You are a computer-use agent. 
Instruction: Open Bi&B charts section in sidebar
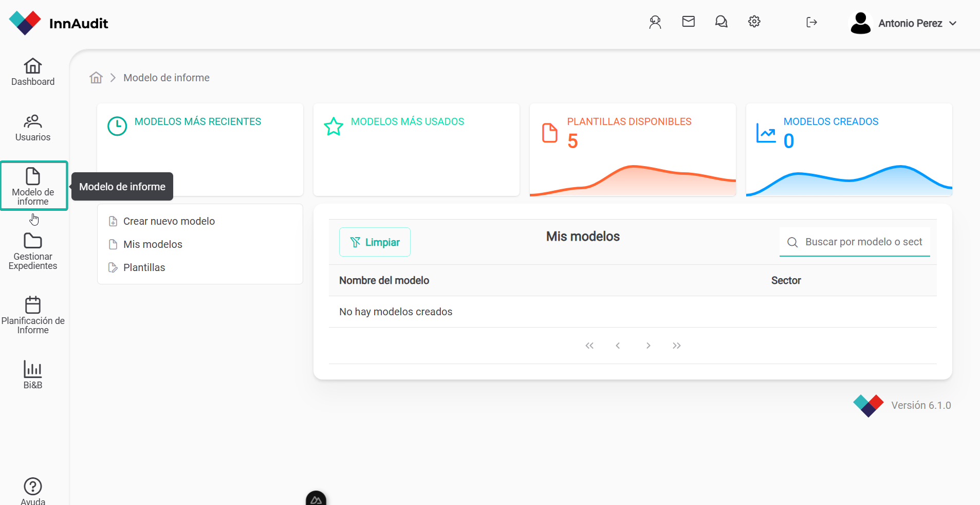(x=33, y=375)
